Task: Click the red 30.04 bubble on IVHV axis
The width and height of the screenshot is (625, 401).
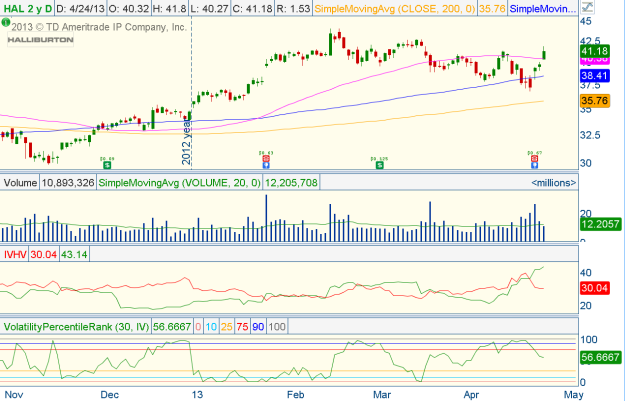Action: 595,288
